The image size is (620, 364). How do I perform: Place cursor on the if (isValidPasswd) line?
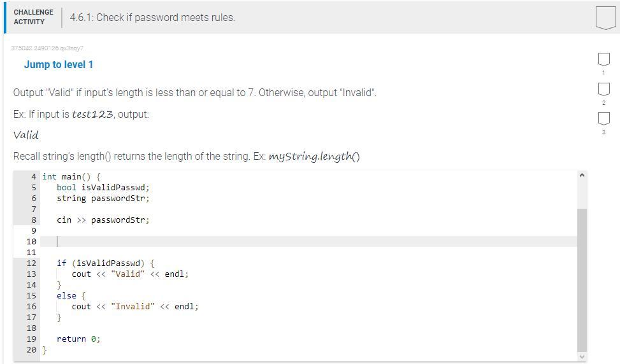coord(105,263)
